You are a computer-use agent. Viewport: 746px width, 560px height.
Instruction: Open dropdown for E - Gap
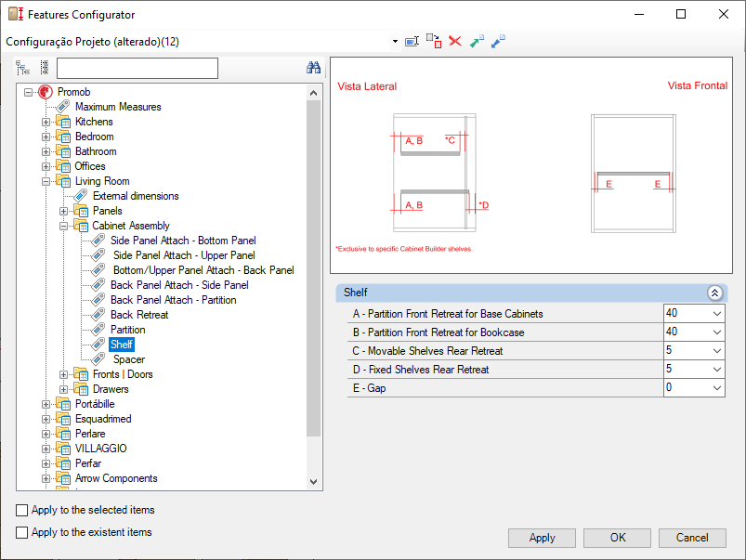(x=717, y=388)
